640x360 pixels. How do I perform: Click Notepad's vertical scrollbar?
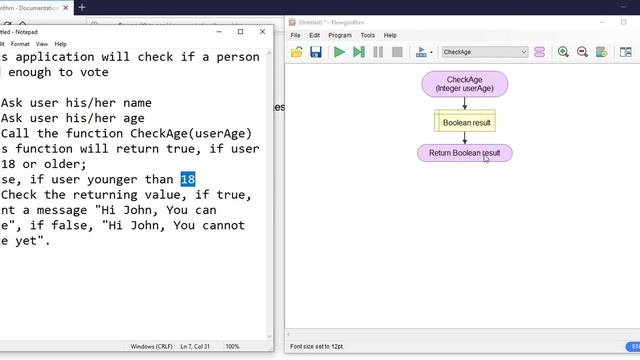tap(269, 194)
